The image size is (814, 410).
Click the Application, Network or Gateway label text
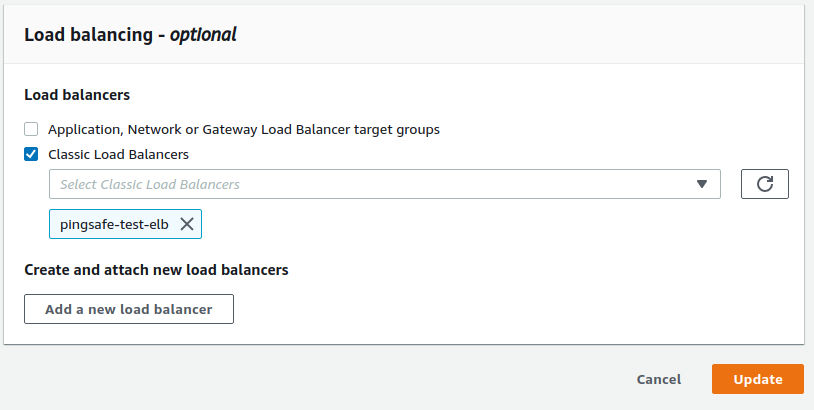click(244, 129)
